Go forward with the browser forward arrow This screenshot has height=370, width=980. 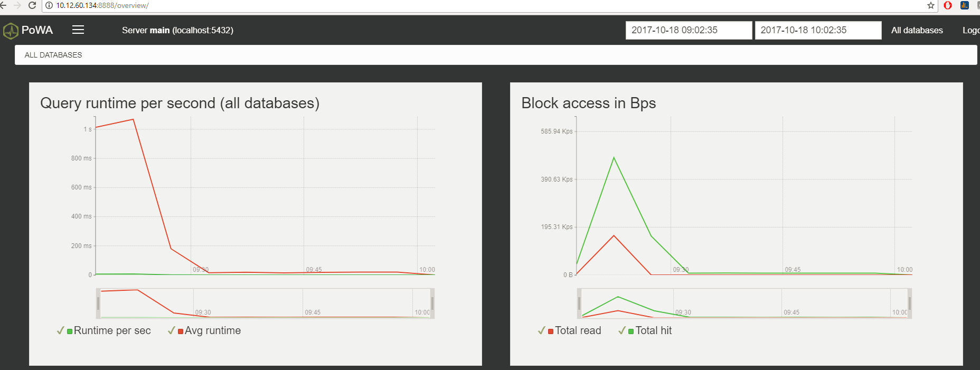17,5
